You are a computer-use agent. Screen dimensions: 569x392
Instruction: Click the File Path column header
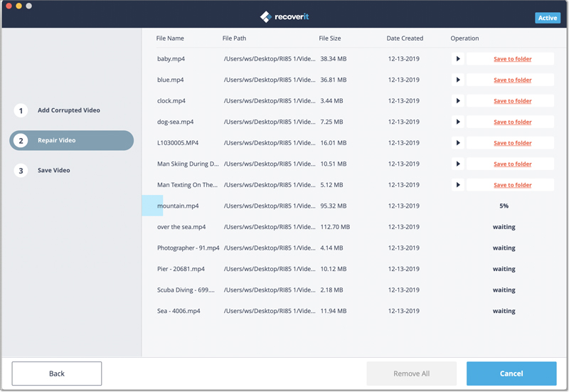pos(234,38)
